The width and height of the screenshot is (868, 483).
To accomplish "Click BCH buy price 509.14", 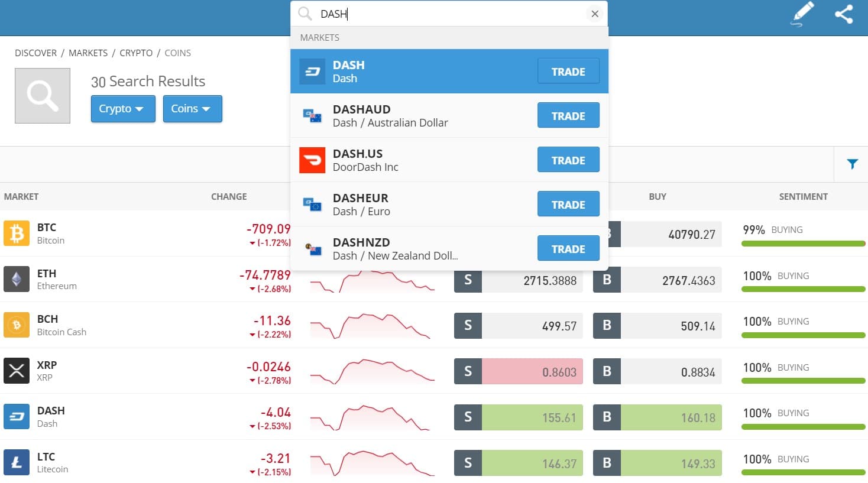I will (671, 326).
